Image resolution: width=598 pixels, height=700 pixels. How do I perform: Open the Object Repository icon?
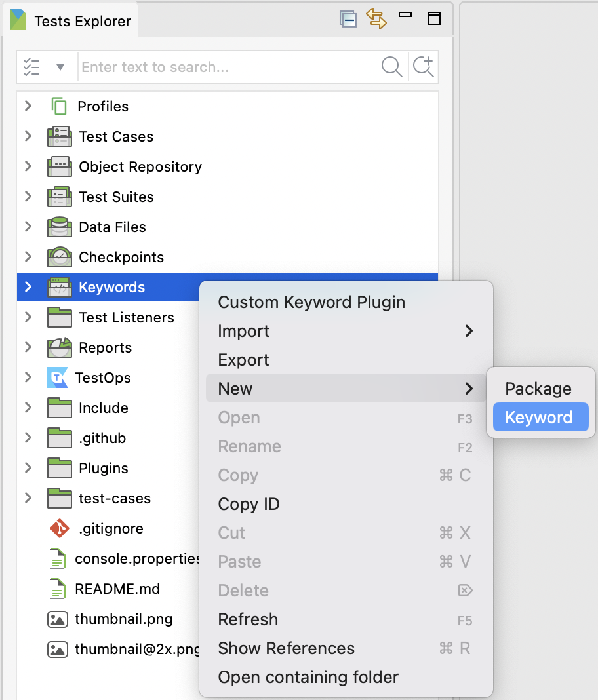click(x=60, y=166)
